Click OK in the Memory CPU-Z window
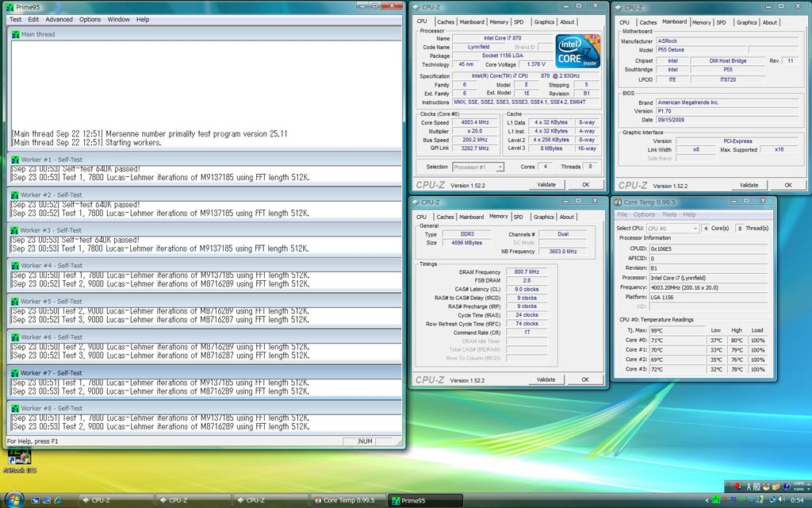The image size is (812, 508). click(585, 380)
